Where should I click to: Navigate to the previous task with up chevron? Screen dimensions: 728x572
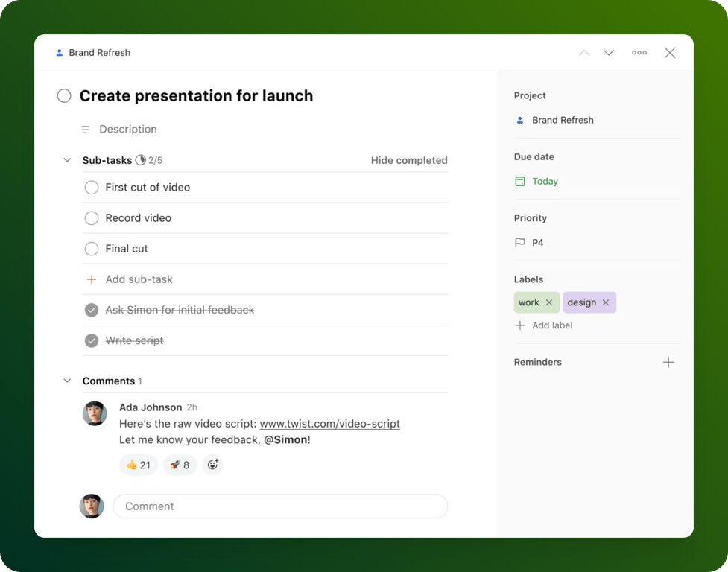click(x=584, y=52)
